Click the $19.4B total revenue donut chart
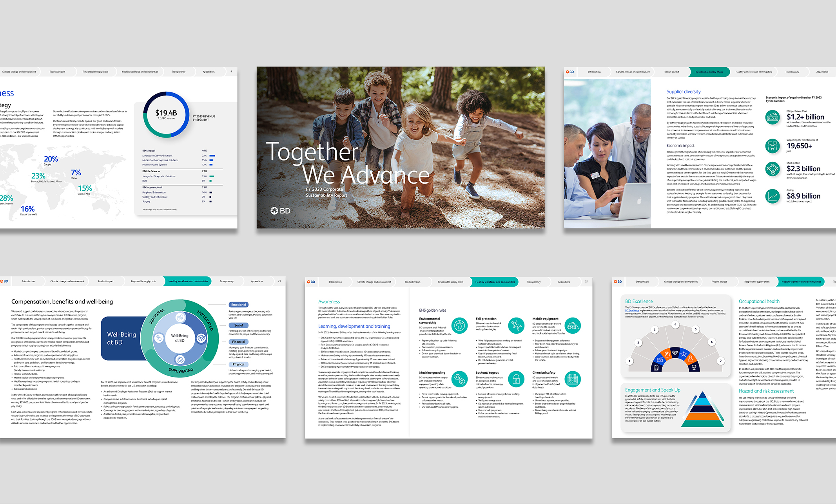Image resolution: width=836 pixels, height=504 pixels. click(166, 115)
